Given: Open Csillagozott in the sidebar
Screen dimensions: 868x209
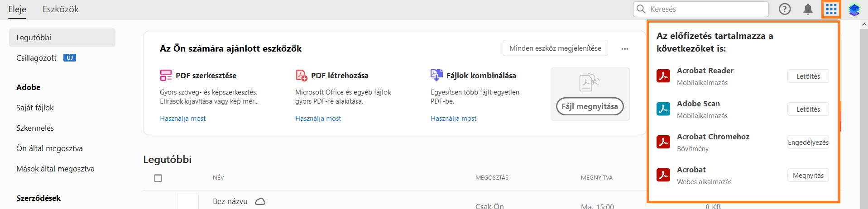Looking at the screenshot, I should click(37, 58).
